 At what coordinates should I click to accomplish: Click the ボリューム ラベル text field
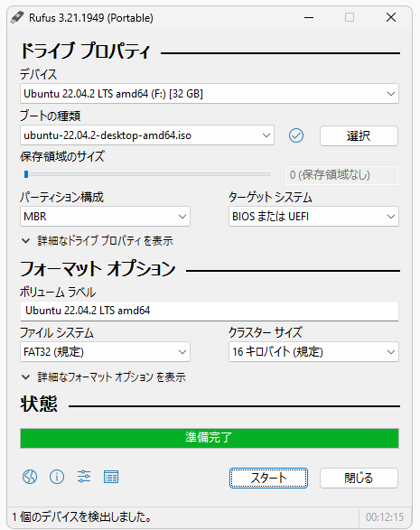210,311
